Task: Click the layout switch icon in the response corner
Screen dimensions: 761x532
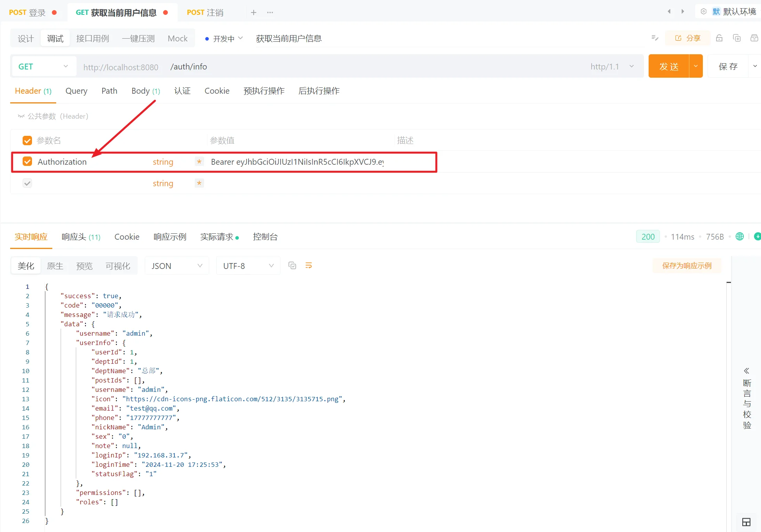Action: (746, 522)
